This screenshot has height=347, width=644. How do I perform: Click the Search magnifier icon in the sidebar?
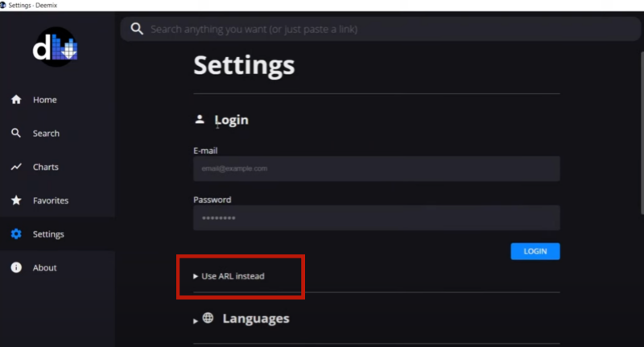click(x=16, y=133)
